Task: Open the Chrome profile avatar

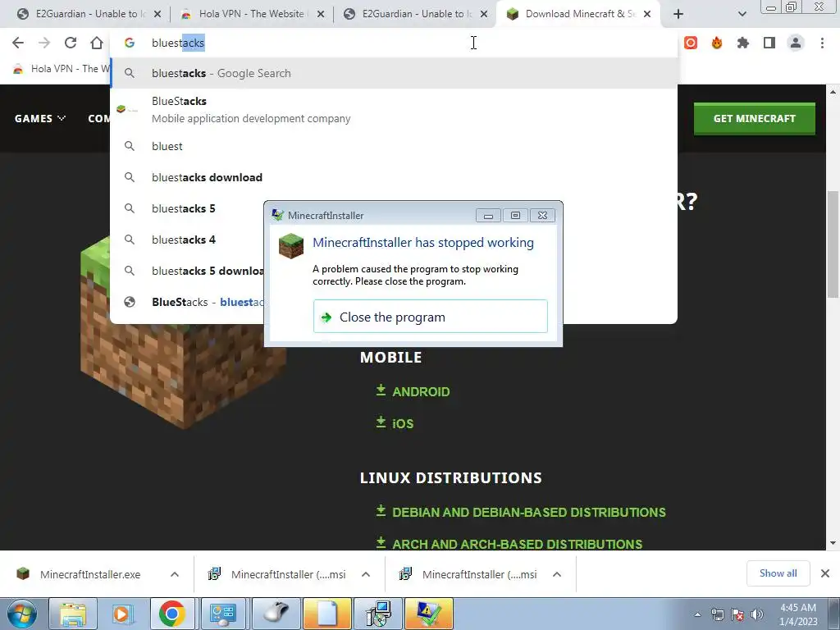Action: [x=796, y=43]
